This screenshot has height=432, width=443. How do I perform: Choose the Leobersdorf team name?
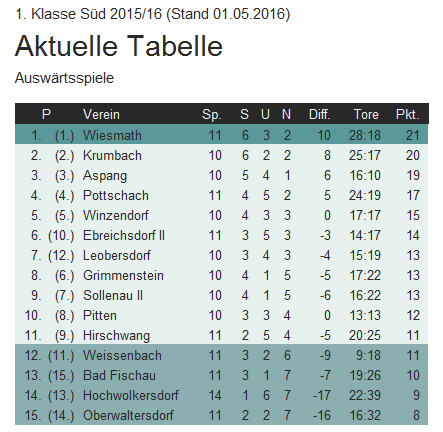[x=117, y=255]
